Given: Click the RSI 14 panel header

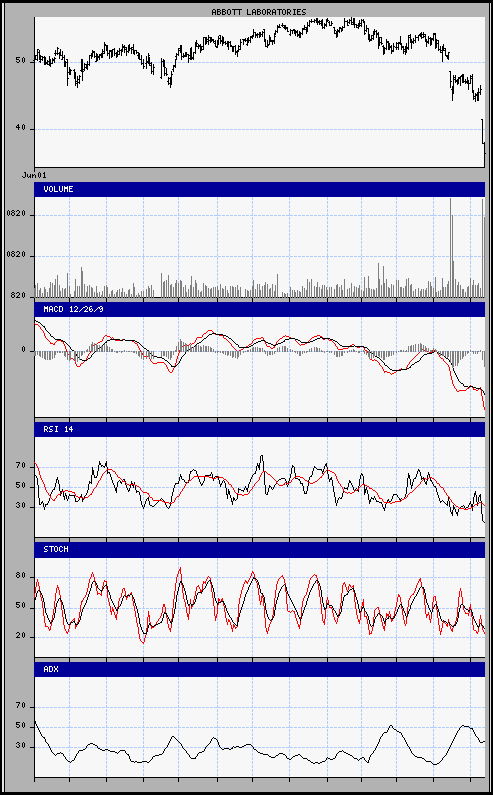Looking at the screenshot, I should [x=260, y=429].
